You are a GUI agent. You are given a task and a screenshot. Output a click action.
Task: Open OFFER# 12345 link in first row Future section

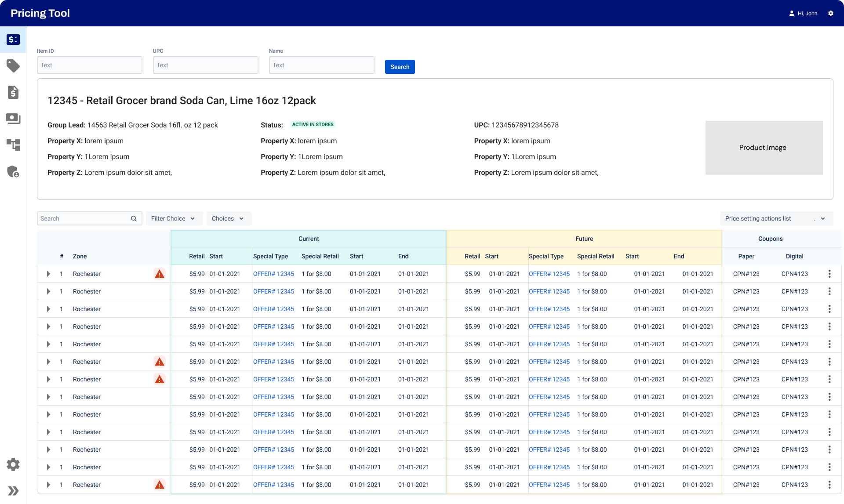pos(549,274)
